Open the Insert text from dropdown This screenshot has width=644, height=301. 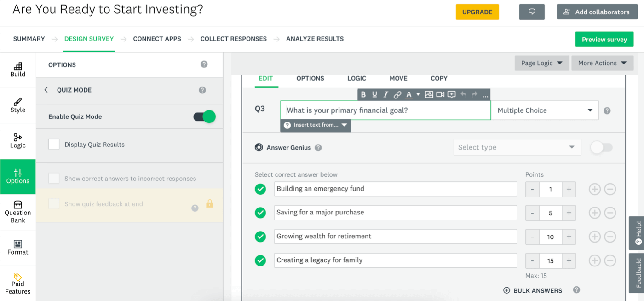tap(316, 125)
